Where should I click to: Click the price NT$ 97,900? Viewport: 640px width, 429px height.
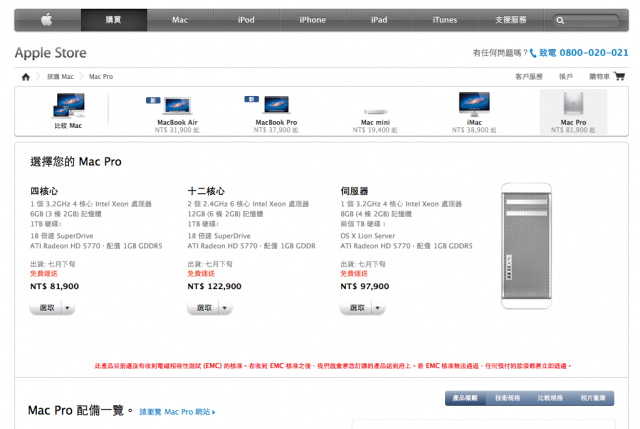click(364, 286)
